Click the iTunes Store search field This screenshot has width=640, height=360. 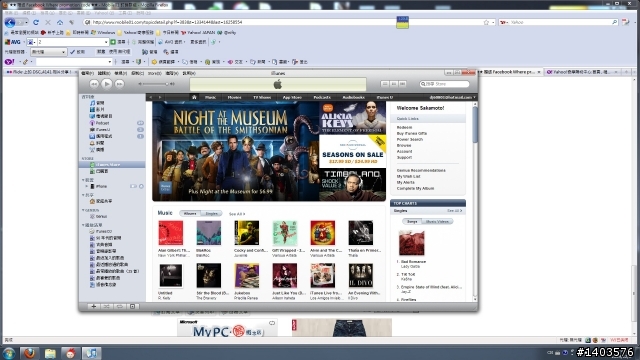coord(444,84)
